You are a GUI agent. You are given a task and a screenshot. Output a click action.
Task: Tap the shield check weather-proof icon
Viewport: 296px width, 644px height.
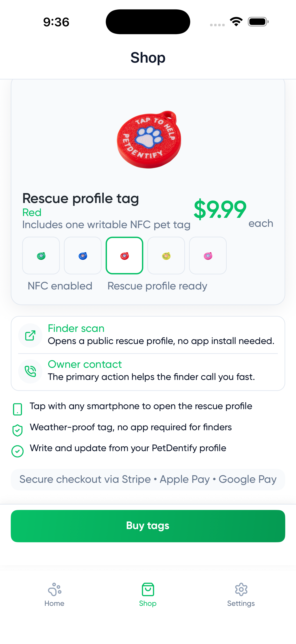click(17, 430)
